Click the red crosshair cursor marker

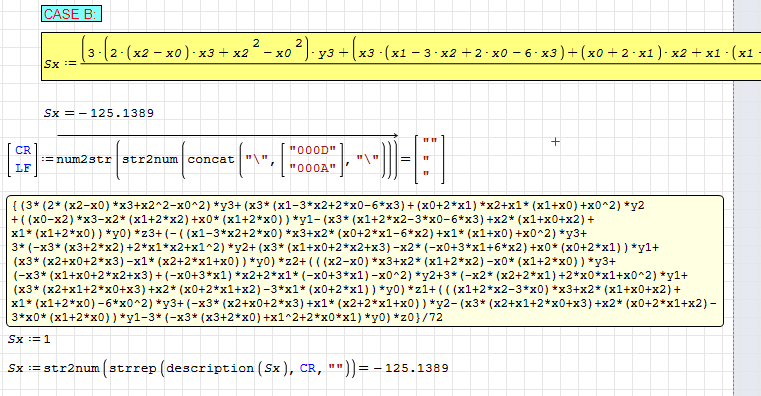click(x=555, y=142)
